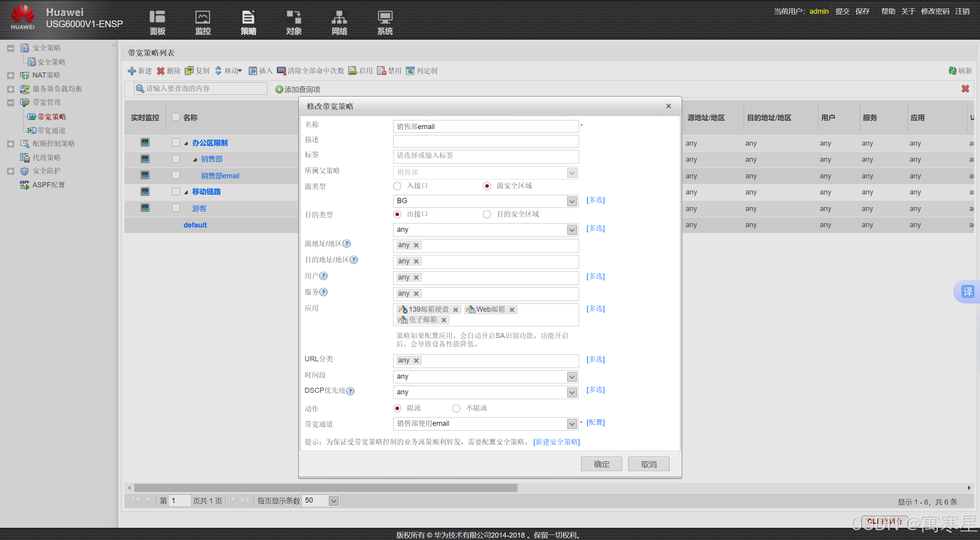
Task: Remove the 电子邮箱 application tag
Action: (444, 320)
